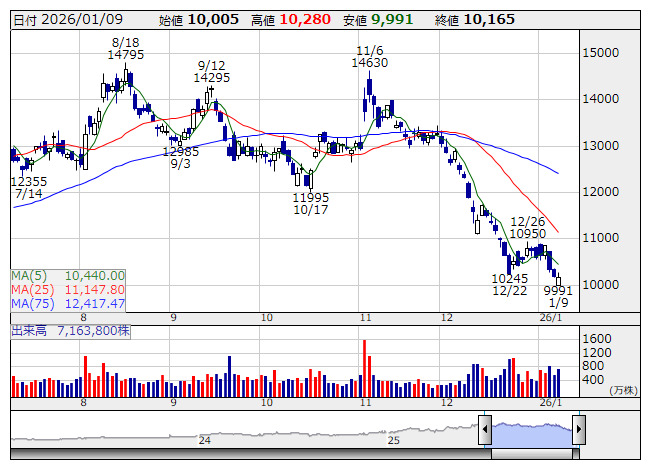This screenshot has width=653, height=470.
Task: Select the 9991 1/9 low label
Action: (x=558, y=296)
